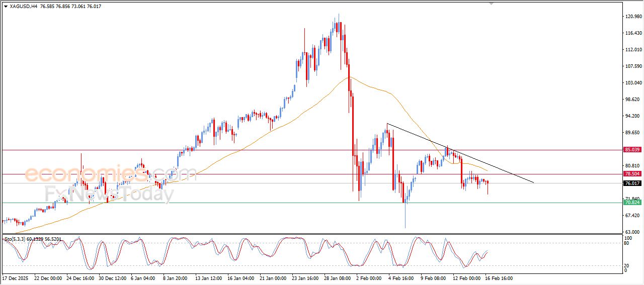Select the red 85.039 price label
The height and width of the screenshot is (285, 644).
click(x=632, y=150)
